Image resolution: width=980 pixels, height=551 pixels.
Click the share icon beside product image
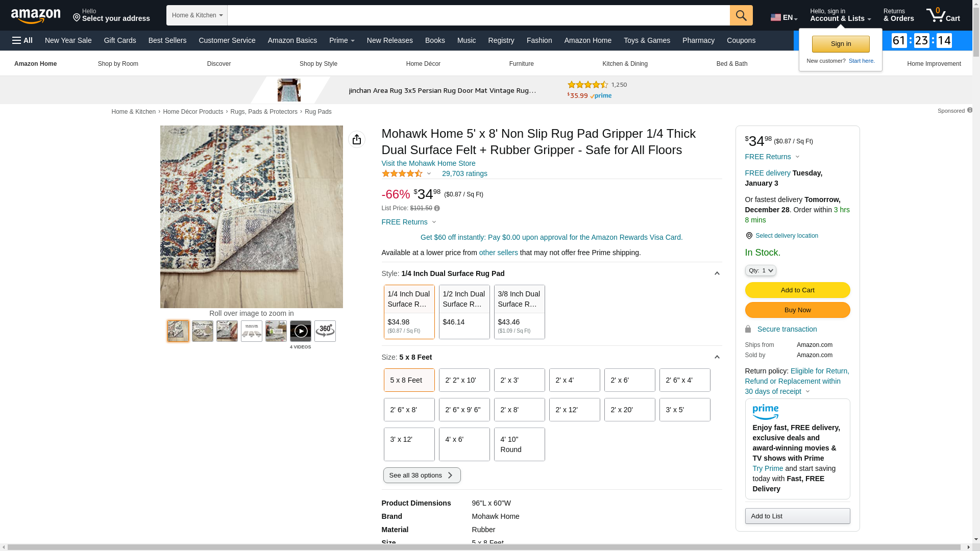pyautogui.click(x=356, y=139)
